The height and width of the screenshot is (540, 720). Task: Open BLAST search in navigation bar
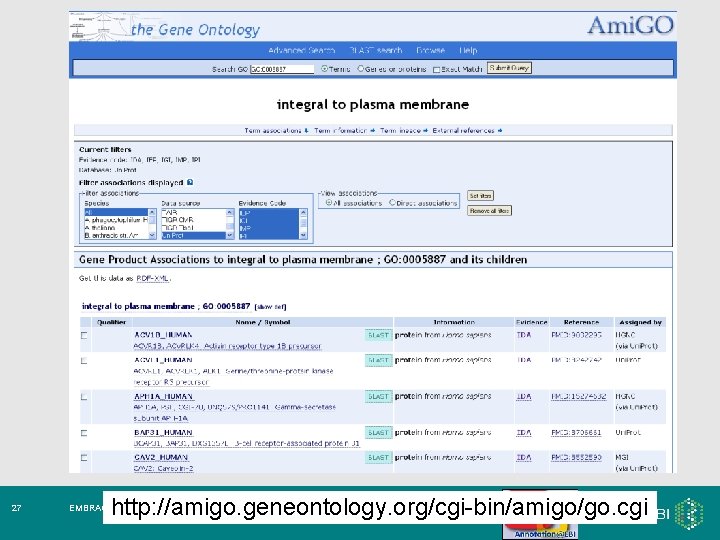click(376, 50)
